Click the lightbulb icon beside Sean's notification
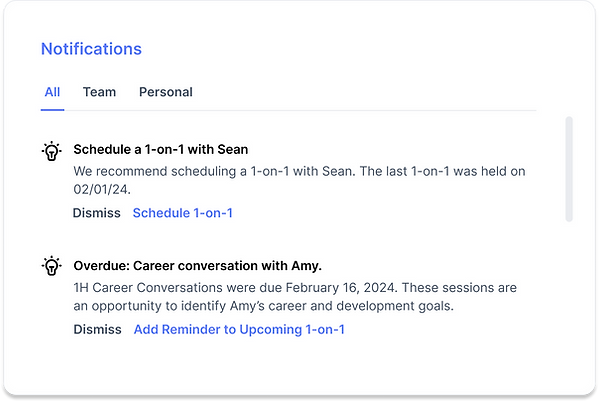Image resolution: width=599 pixels, height=402 pixels. [52, 151]
